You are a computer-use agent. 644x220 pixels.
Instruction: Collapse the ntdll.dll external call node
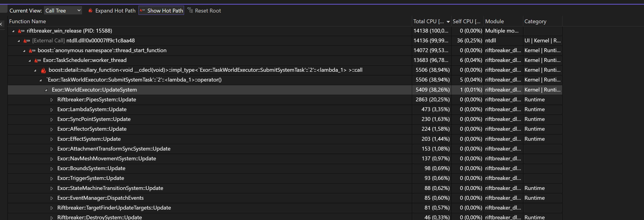[x=18, y=41]
